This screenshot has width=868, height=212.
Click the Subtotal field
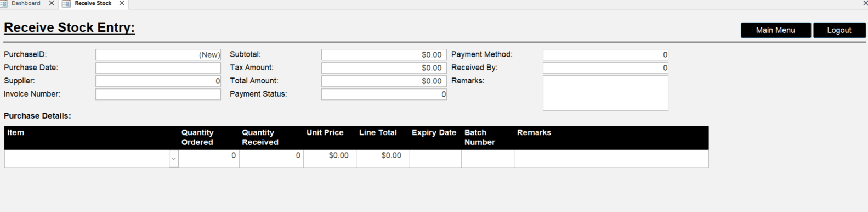384,55
